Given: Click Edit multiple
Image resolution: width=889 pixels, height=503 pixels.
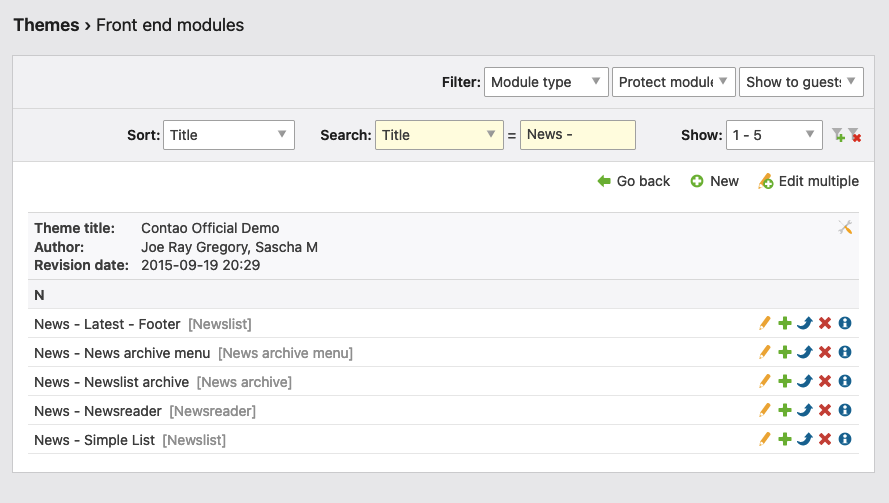Looking at the screenshot, I should 808,181.
